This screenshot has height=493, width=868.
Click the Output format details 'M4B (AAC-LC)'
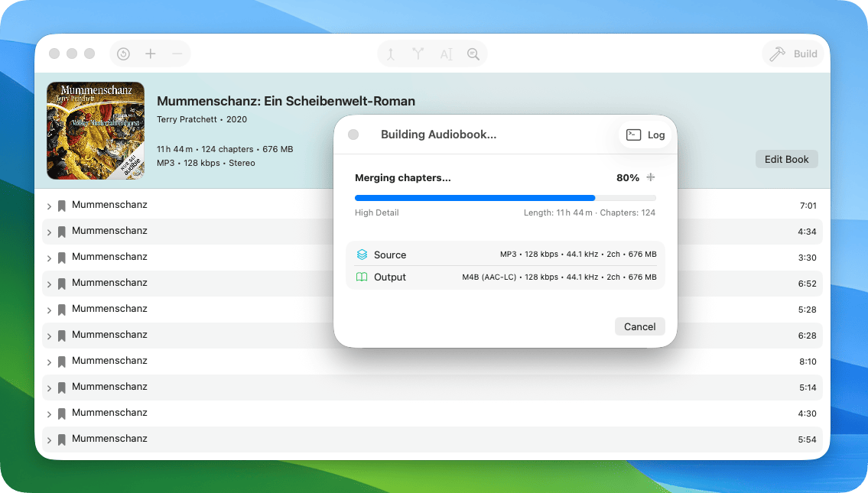[559, 277]
